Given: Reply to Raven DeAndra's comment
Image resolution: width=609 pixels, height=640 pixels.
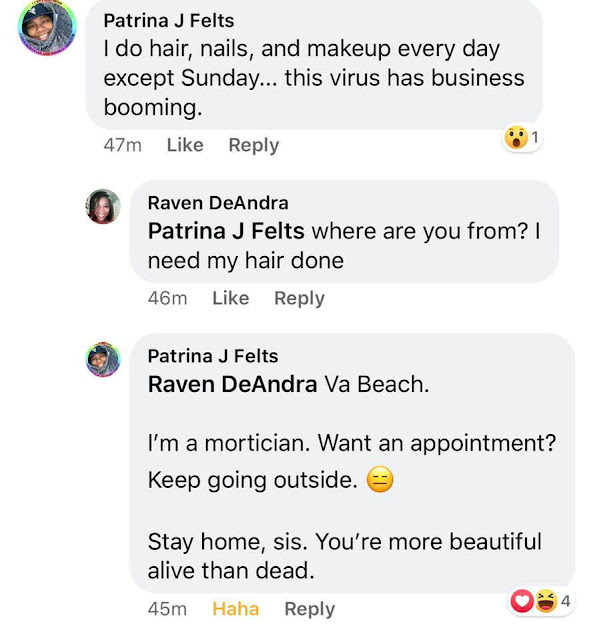Looking at the screenshot, I should click(x=299, y=298).
